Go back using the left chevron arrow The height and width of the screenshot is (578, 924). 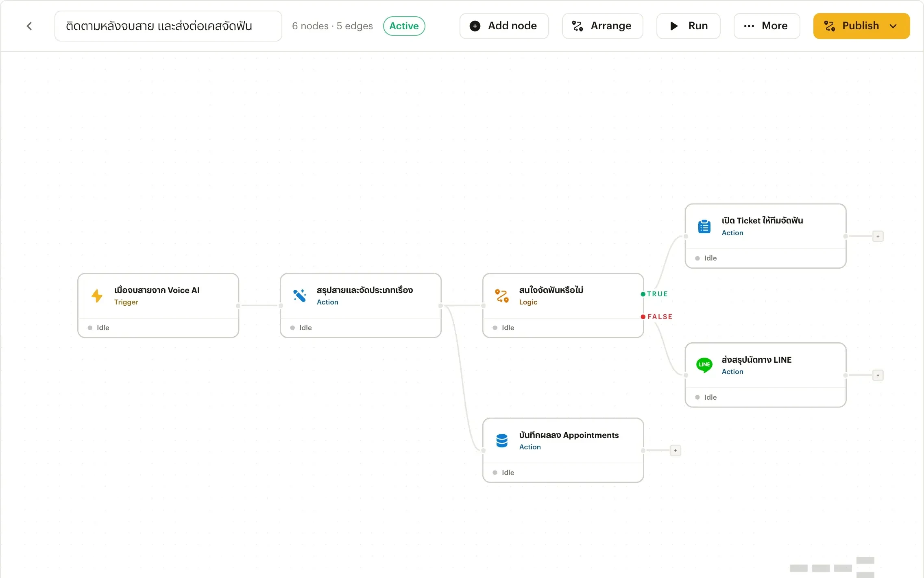(x=29, y=26)
